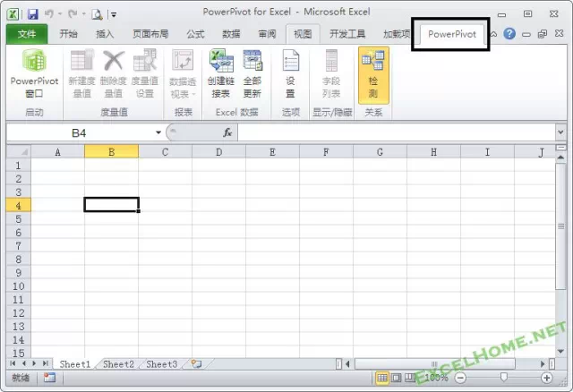Click the Delete Measure (删除度量值) button

click(114, 74)
